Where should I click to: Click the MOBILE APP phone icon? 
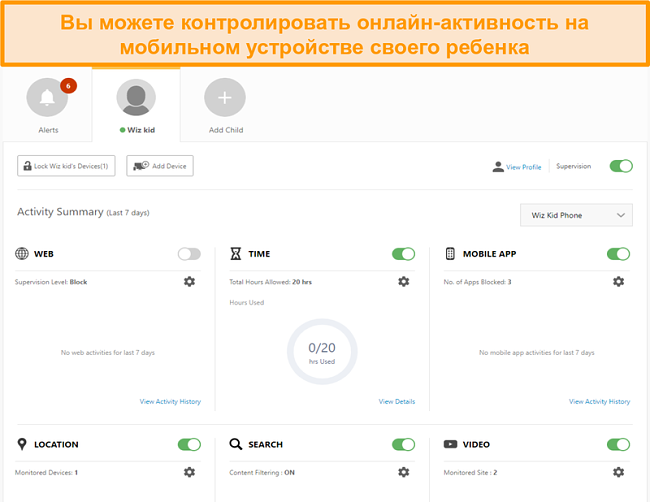click(x=450, y=253)
